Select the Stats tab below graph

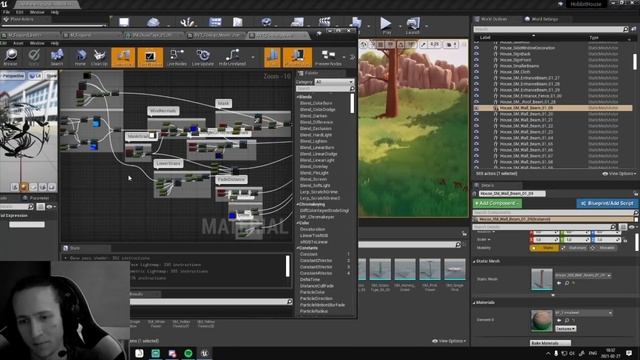point(75,248)
